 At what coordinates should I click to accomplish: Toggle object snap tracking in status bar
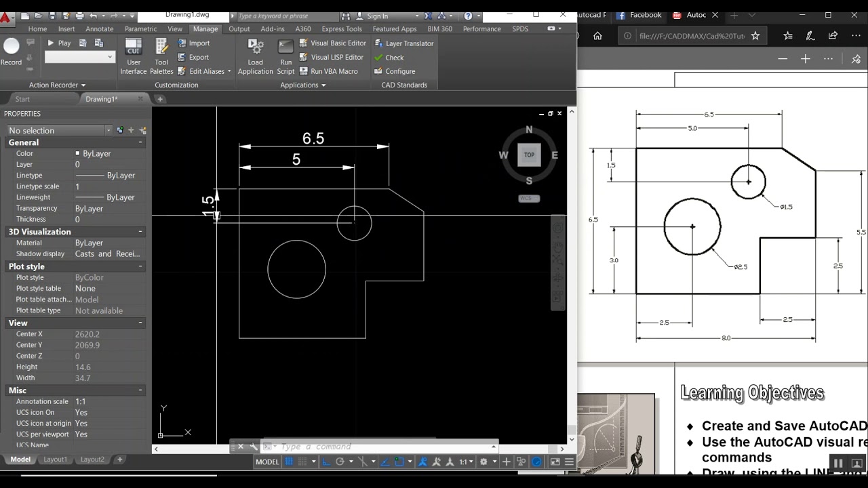pos(386,462)
